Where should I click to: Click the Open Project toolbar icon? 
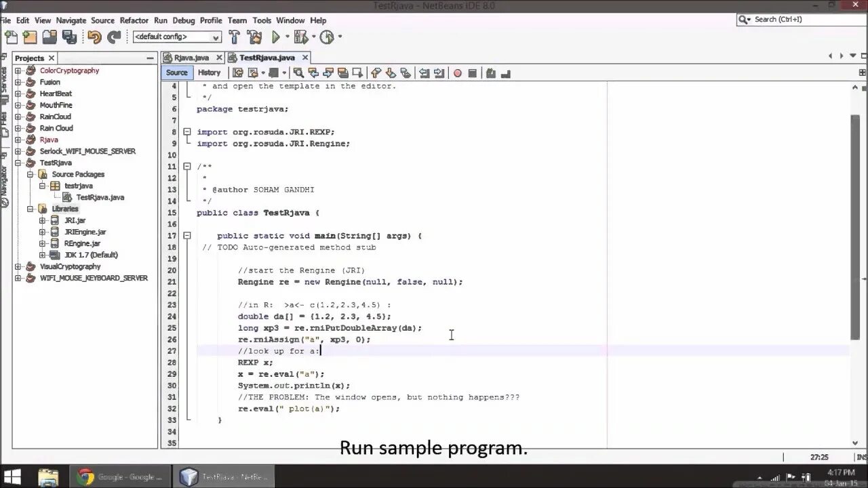[50, 37]
